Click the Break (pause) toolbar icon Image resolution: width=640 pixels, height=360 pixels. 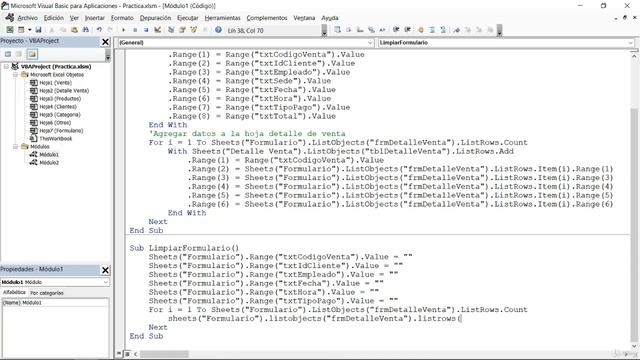(x=135, y=30)
